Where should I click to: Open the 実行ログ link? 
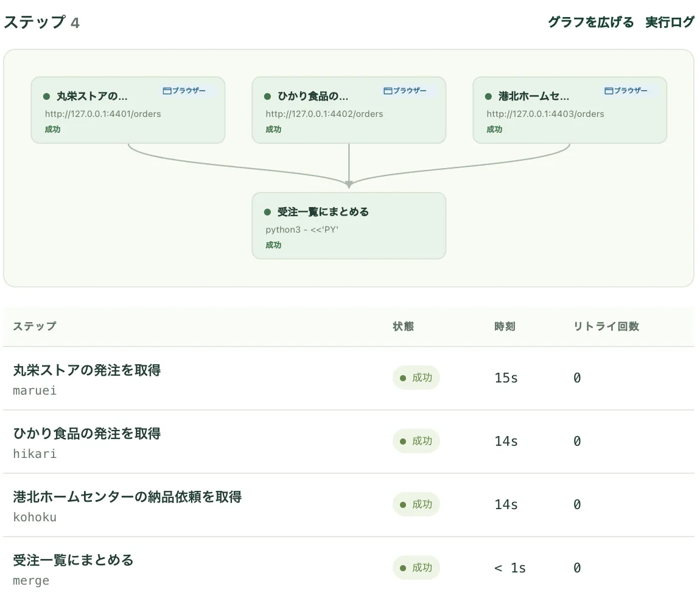tap(670, 22)
